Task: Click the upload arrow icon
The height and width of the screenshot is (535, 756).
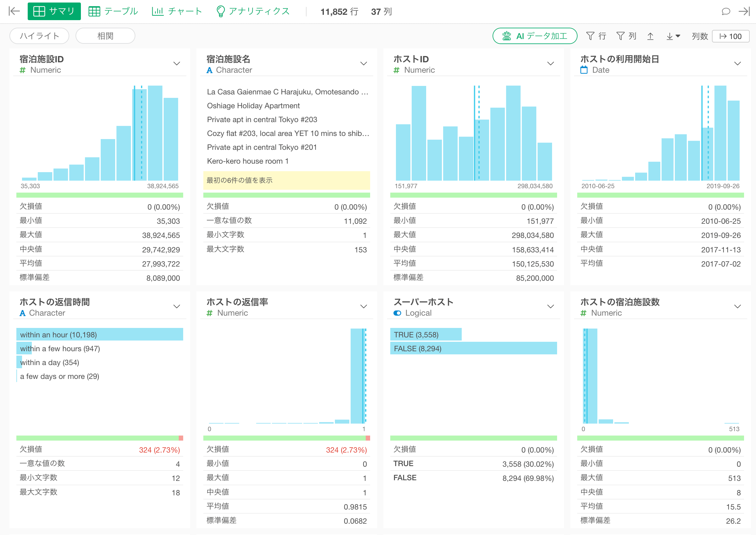Action: [x=650, y=36]
